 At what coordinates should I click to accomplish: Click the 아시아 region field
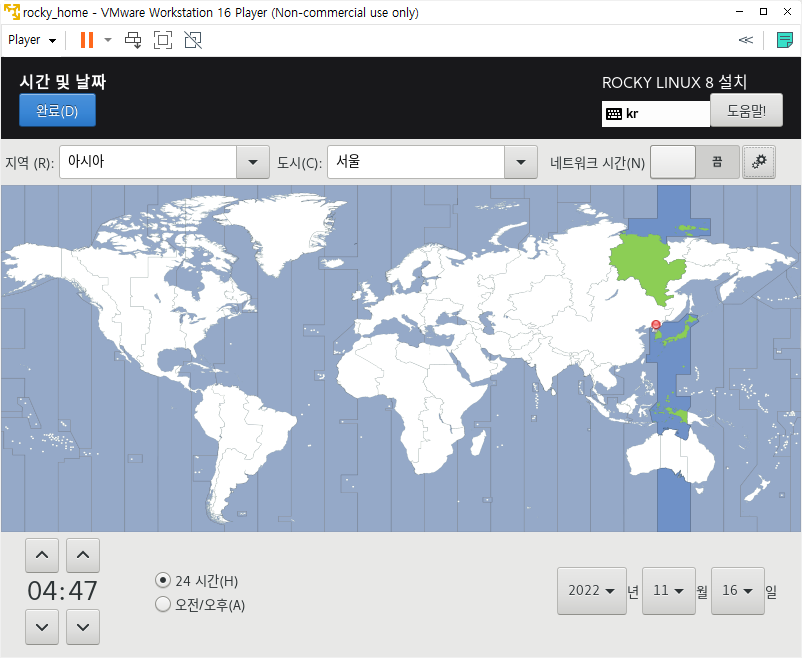148,162
